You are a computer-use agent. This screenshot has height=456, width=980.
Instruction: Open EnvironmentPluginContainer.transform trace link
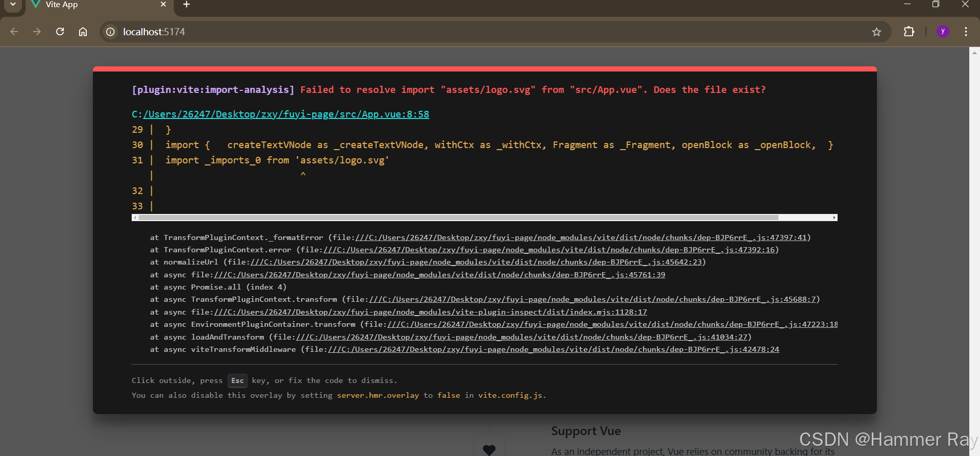pyautogui.click(x=612, y=324)
